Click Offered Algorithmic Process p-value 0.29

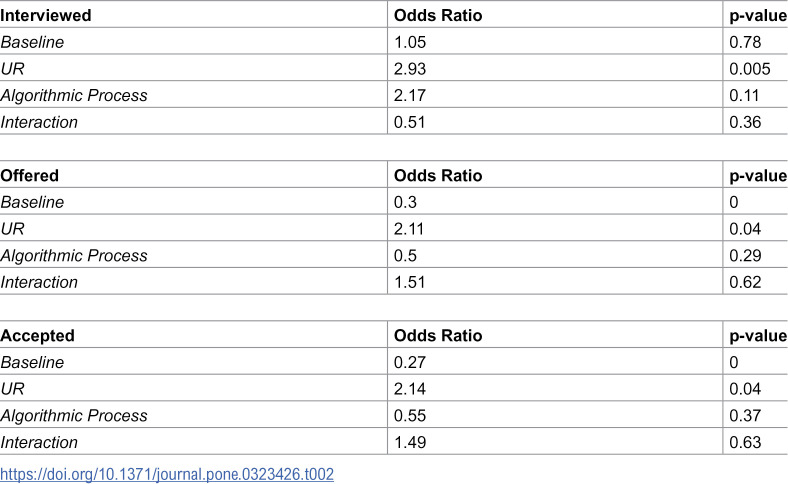(745, 255)
